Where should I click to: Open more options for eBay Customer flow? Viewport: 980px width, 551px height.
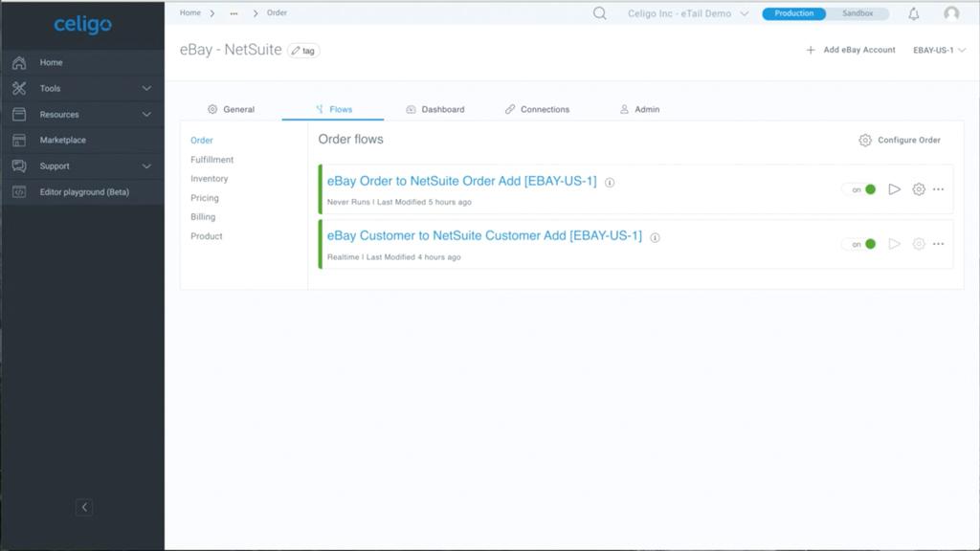click(939, 244)
